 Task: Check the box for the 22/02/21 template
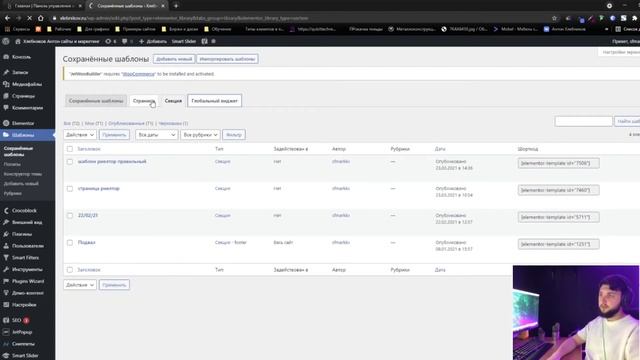click(70, 216)
